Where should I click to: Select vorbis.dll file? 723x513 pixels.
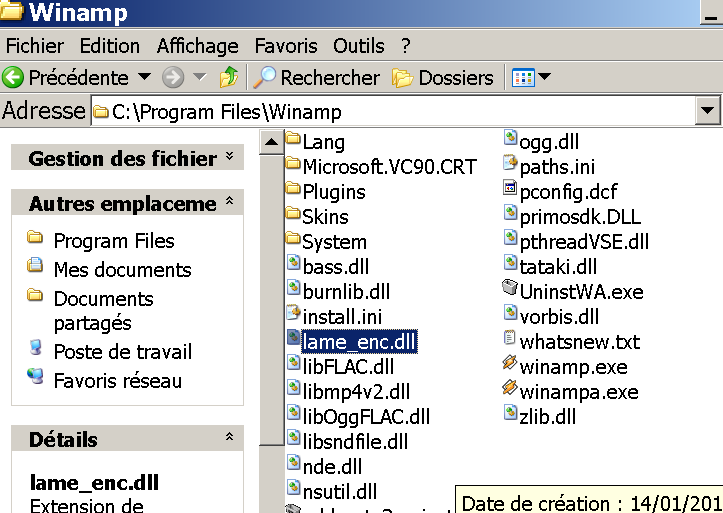(551, 316)
